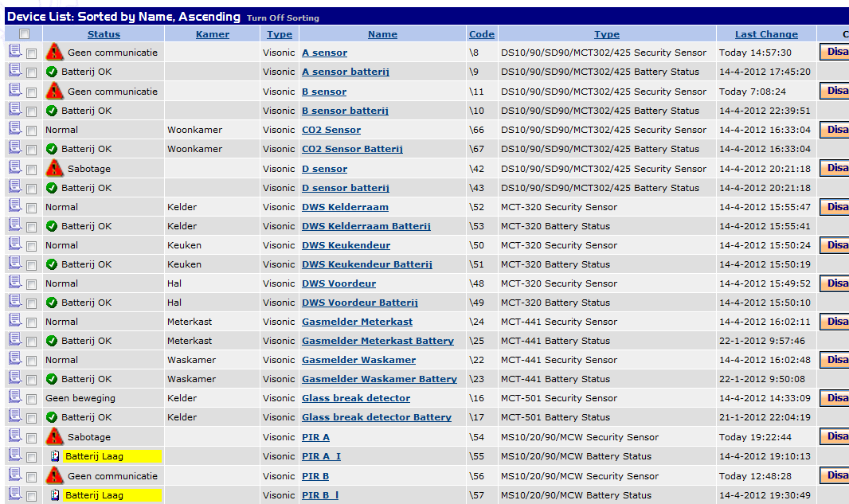
Task: Click Disable button on Gasmelder Meterkast row
Action: 835,322
